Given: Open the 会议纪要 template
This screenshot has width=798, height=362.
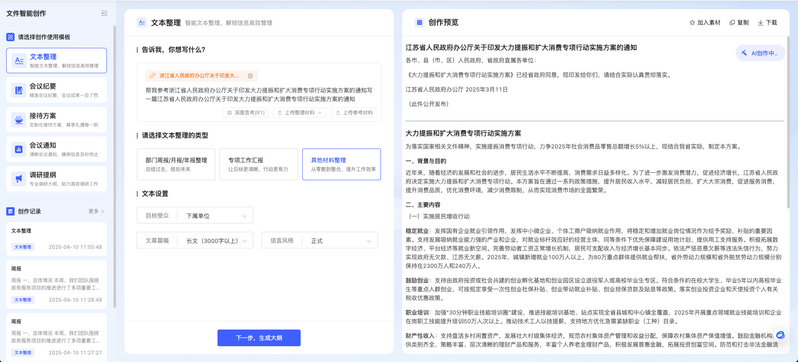Looking at the screenshot, I should [56, 90].
